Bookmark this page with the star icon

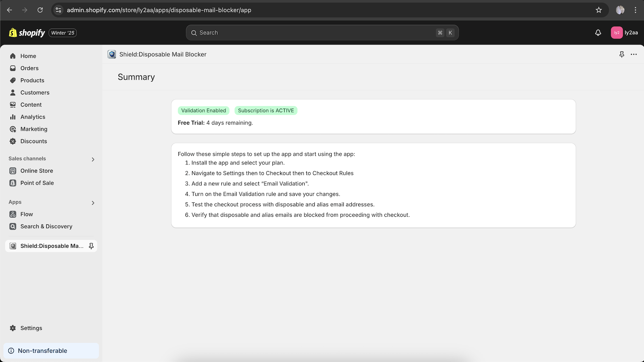coord(599,10)
